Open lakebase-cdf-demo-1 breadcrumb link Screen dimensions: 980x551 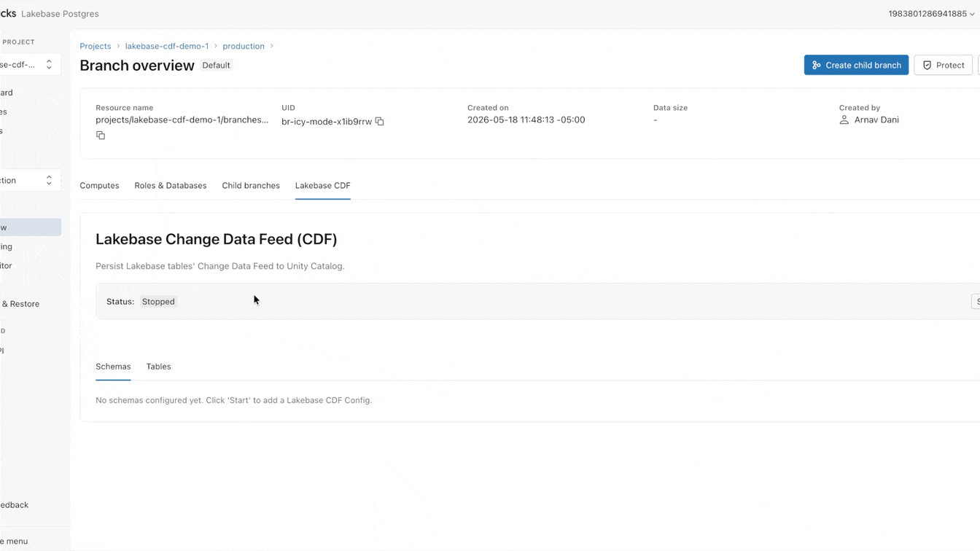[167, 46]
